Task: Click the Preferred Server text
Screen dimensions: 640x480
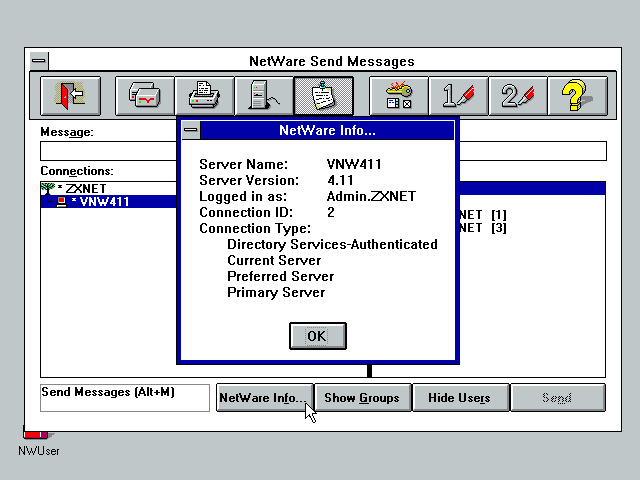Action: coord(281,276)
